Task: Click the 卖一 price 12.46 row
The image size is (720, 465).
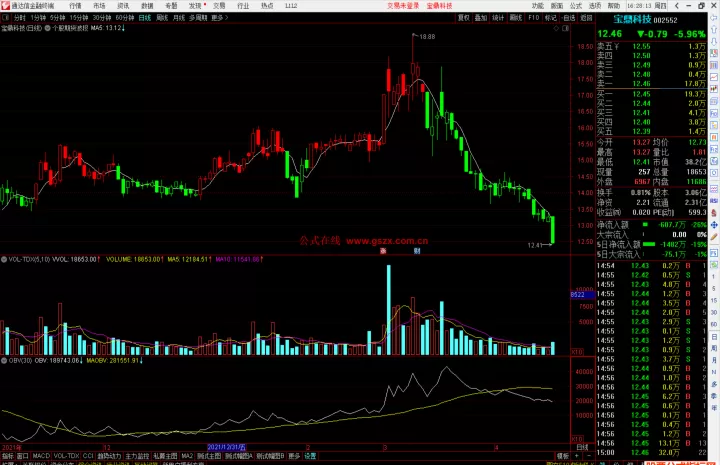Action: [651, 84]
